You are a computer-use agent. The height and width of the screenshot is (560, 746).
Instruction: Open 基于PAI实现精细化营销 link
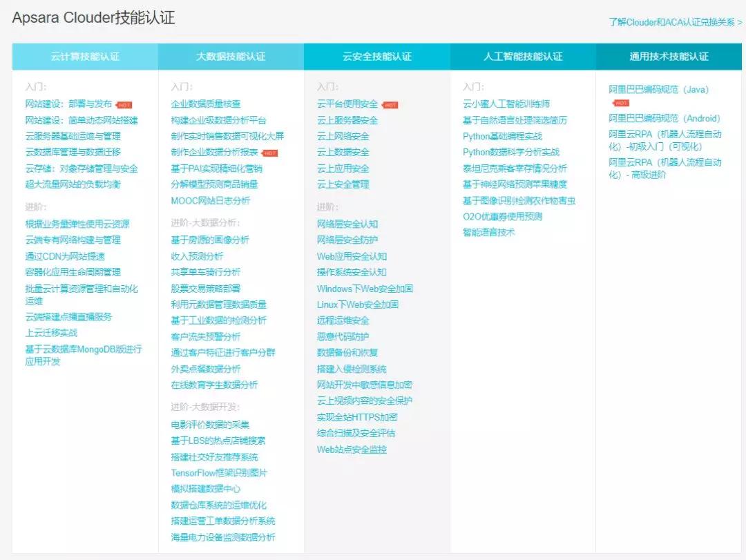[216, 168]
